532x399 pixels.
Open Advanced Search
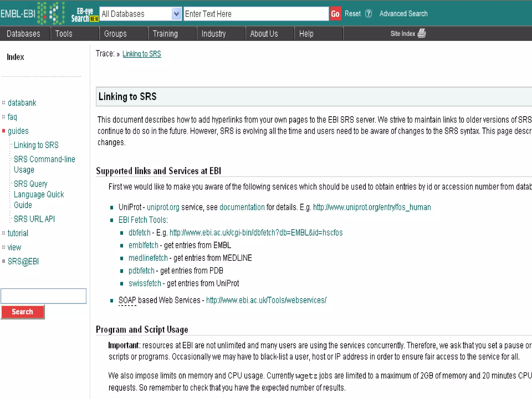click(403, 14)
